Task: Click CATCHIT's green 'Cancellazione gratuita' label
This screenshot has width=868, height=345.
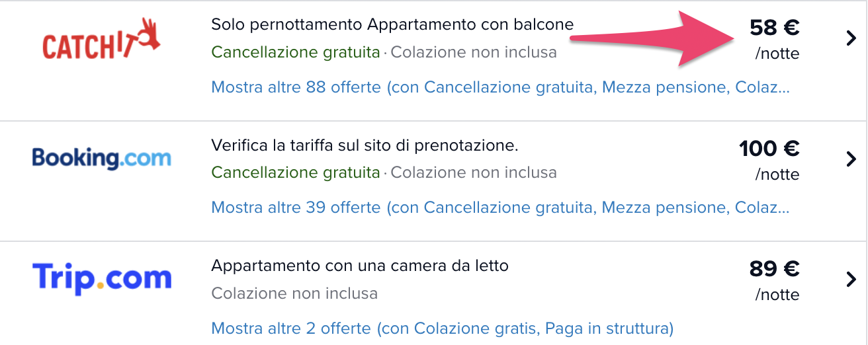Action: (296, 52)
